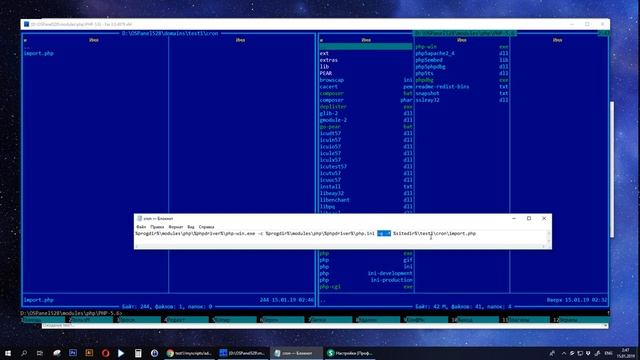Open Notepad's File menu
Viewport: 640px width, 360px height.
pos(141,227)
